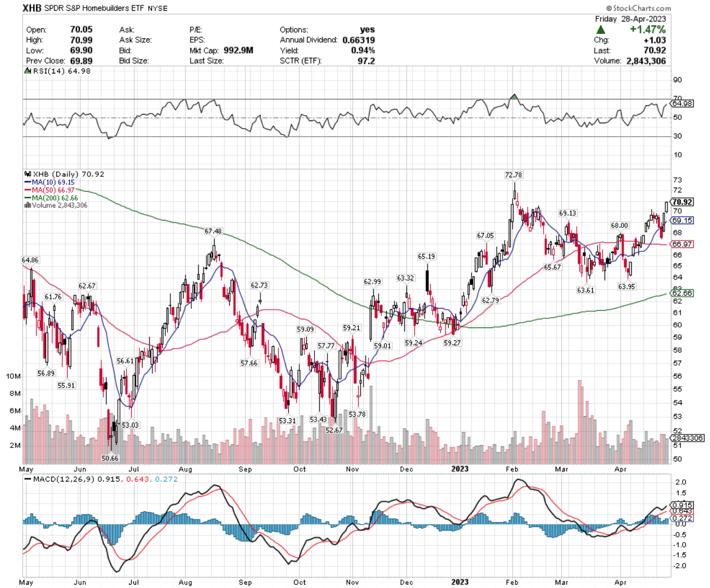Select the Volume 2,843,306 chart legend entry
Image resolution: width=710 pixels, height=588 pixels.
coord(56,205)
